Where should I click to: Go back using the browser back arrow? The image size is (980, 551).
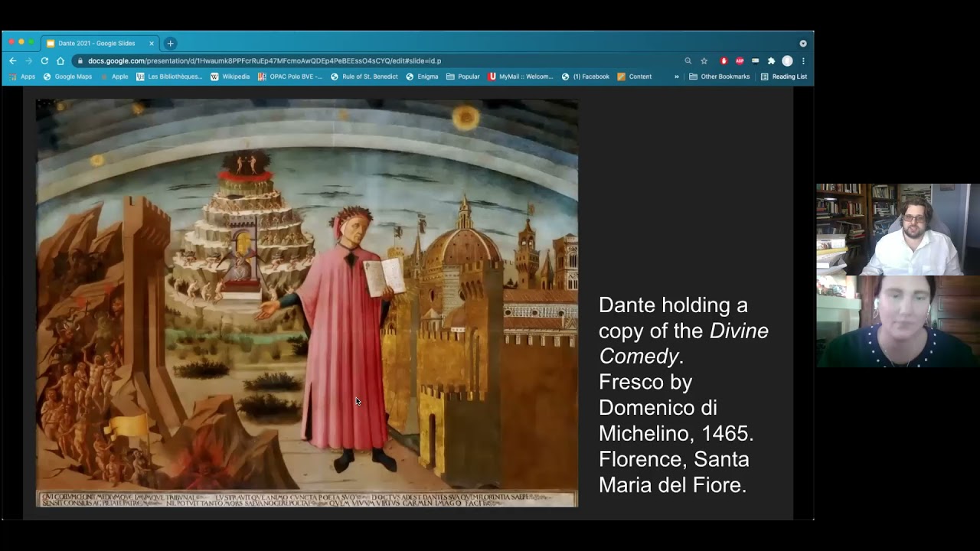(12, 61)
